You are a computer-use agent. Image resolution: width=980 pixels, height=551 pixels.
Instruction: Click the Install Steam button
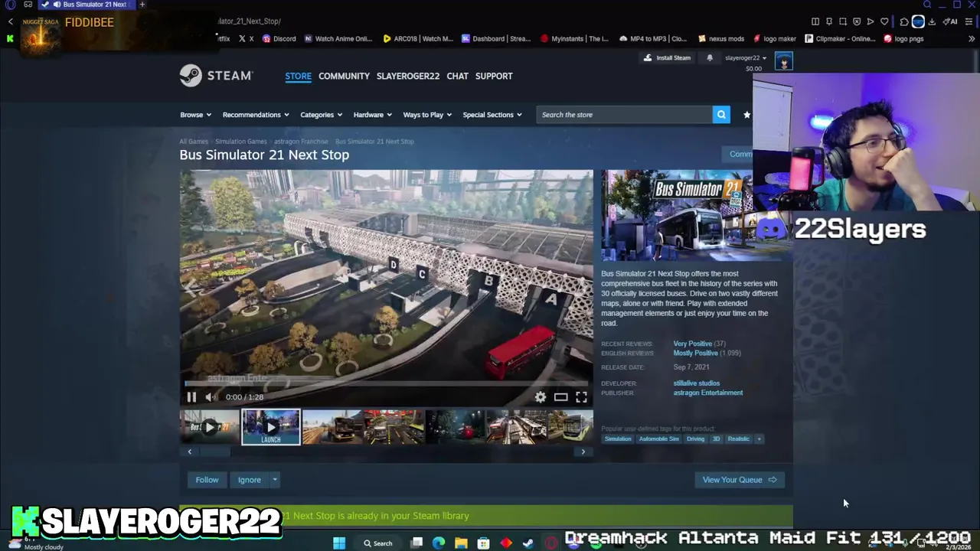tap(668, 58)
